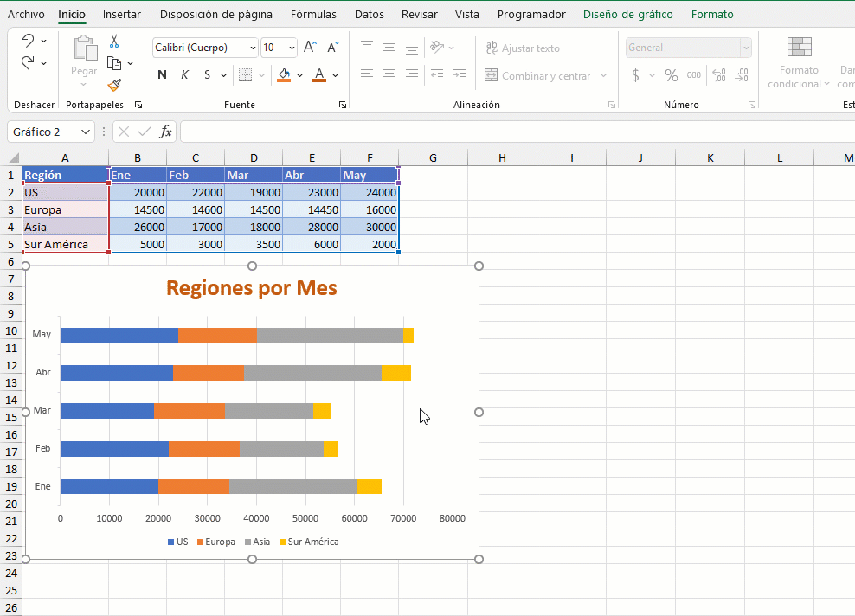Increase indent icon
The image size is (855, 616).
pyautogui.click(x=460, y=75)
